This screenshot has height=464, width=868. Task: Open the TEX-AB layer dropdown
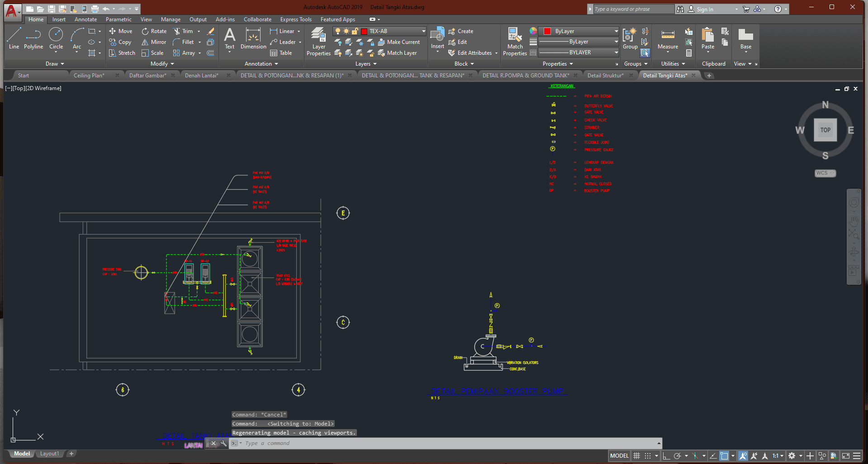(423, 31)
